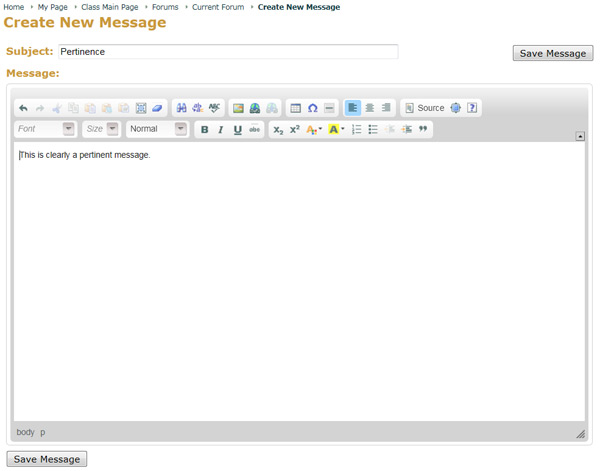Click the Cut scissors icon
The width and height of the screenshot is (600, 471).
tap(57, 108)
